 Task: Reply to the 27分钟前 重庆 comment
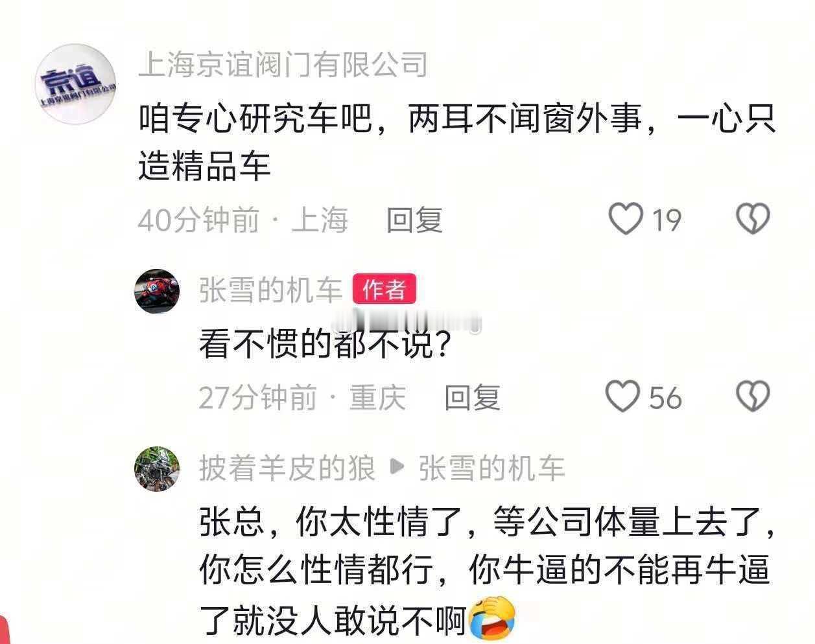pos(473,397)
